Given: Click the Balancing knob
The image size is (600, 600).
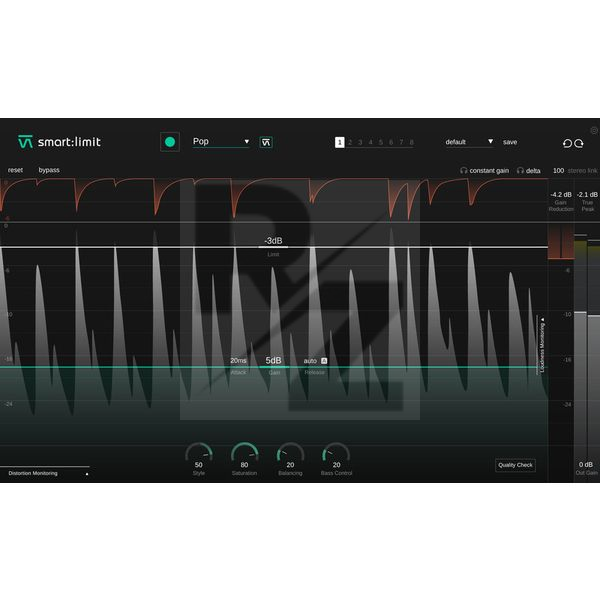Looking at the screenshot, I should (290, 453).
